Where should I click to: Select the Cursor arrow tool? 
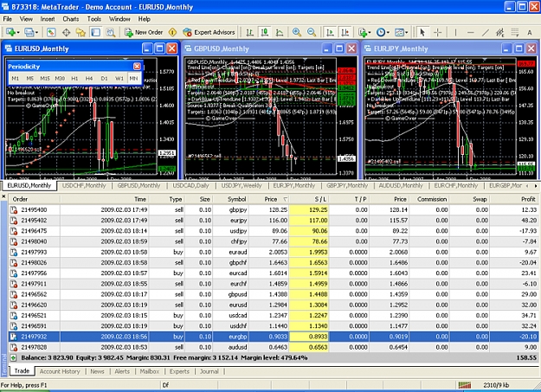(422, 32)
